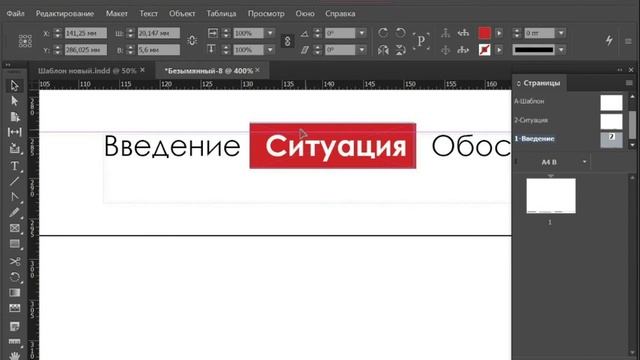Expand the stroke color flyout arrow
The height and width of the screenshot is (360, 640).
499,50
